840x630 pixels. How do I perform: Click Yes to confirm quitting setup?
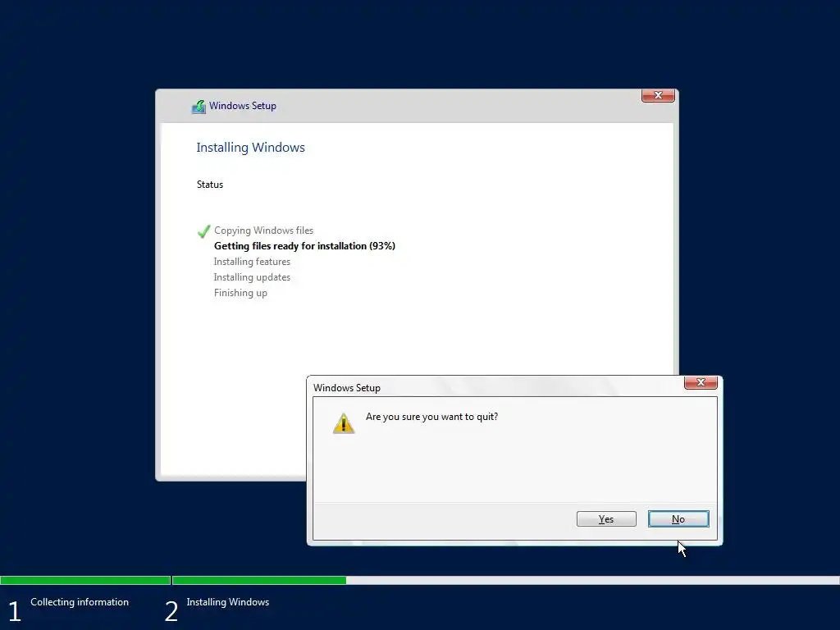point(606,518)
